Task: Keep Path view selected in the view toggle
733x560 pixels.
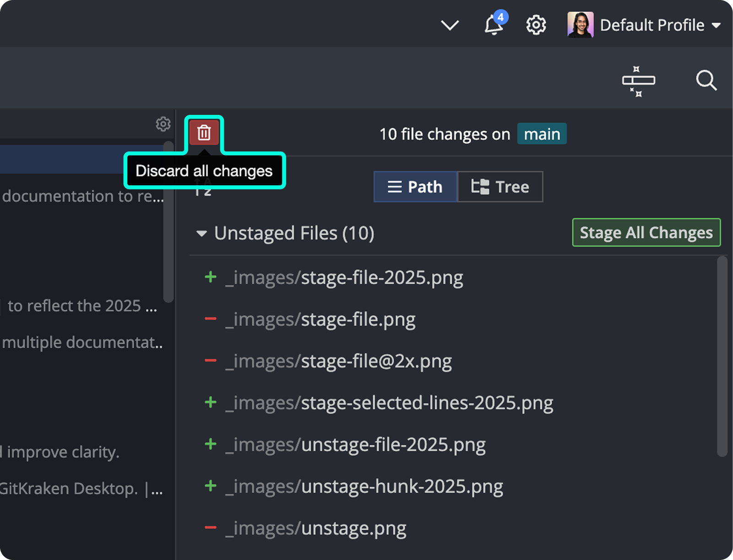Action: tap(415, 187)
